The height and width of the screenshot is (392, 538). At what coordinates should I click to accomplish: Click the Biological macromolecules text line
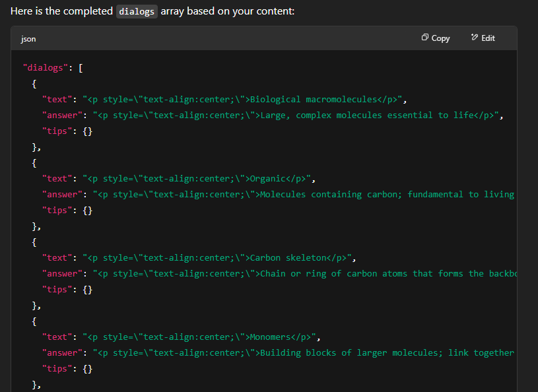click(224, 100)
